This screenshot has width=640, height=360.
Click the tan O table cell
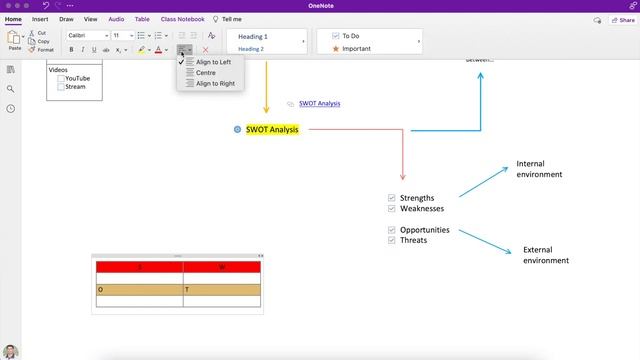(140, 290)
